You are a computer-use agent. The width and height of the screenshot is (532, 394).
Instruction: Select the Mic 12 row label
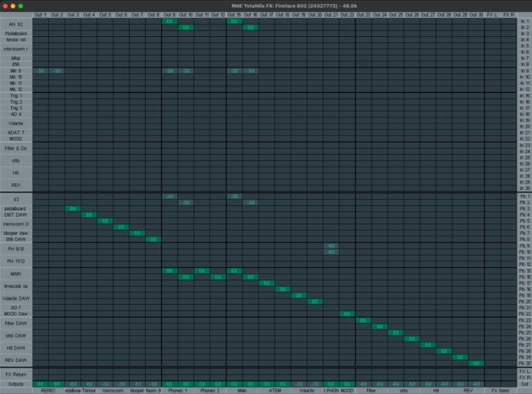pos(16,89)
